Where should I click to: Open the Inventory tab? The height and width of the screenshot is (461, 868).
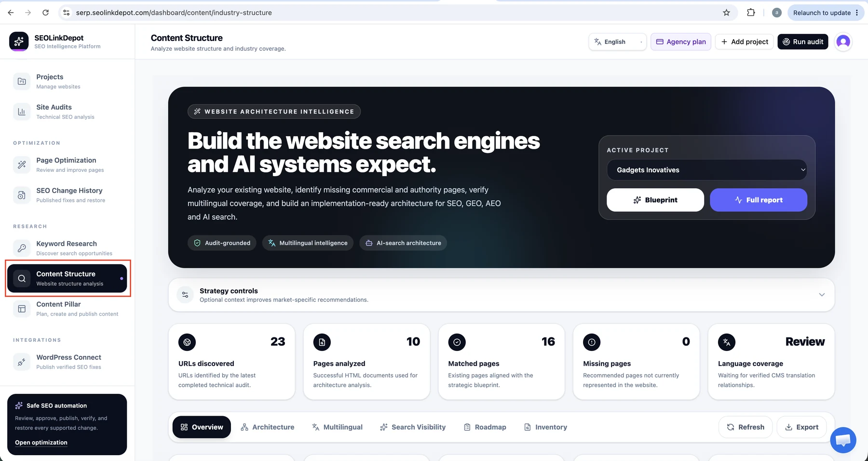pos(545,427)
